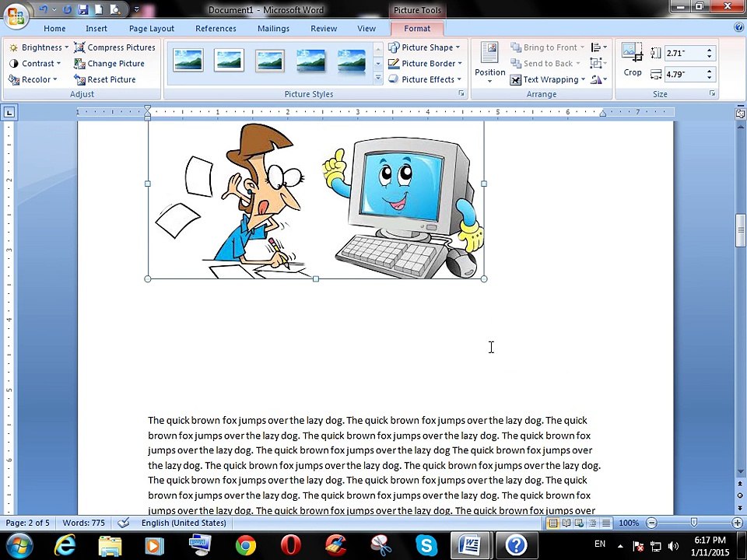Viewport: 747px width, 560px height.
Task: Click the Office Button orb
Action: (x=16, y=16)
